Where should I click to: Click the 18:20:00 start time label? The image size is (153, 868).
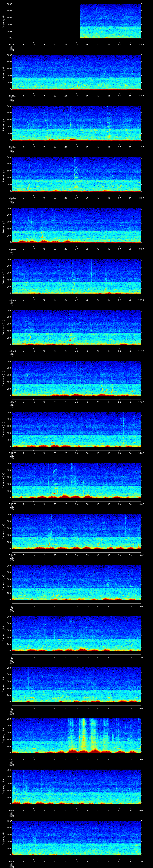(12, 861)
